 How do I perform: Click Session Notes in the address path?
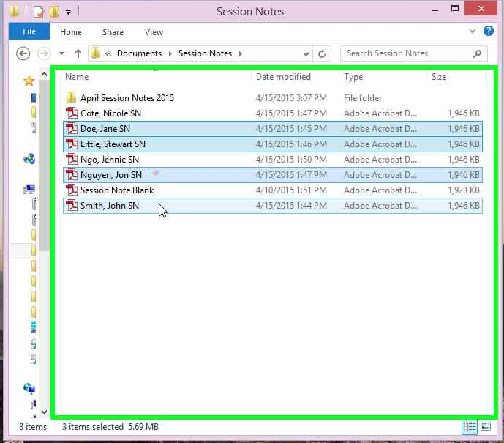205,53
